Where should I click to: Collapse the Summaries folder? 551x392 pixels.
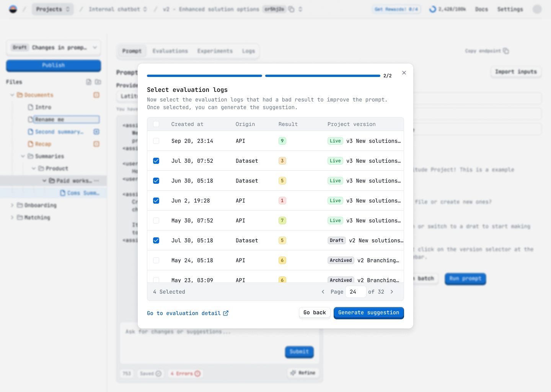point(23,156)
